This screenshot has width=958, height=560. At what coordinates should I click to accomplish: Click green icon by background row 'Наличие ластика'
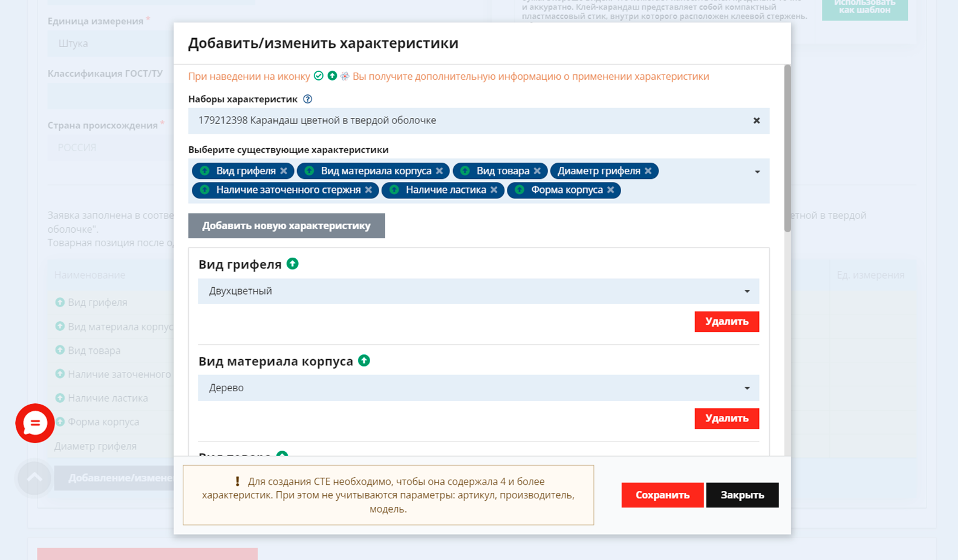[x=60, y=397]
